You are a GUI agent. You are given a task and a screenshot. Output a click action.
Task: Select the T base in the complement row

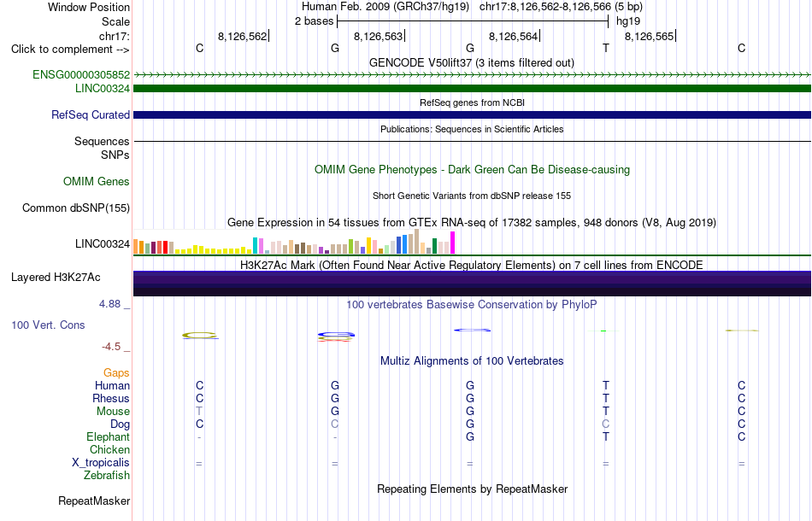[605, 48]
